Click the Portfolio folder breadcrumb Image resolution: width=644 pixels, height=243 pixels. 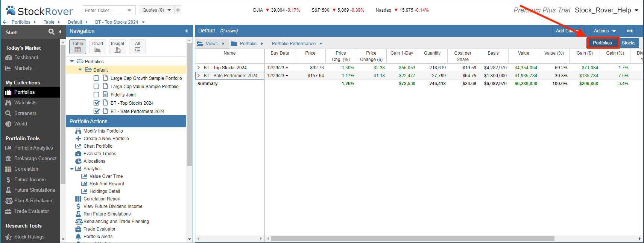[x=247, y=44]
